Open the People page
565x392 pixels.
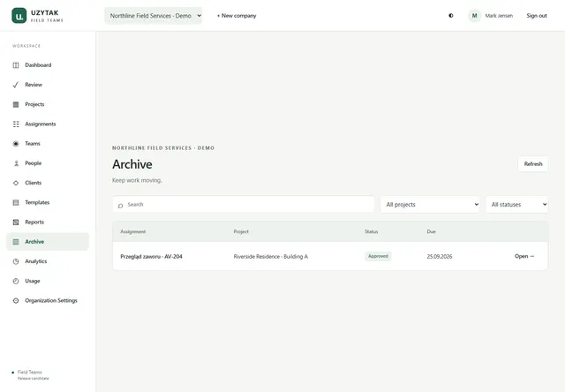pos(48,163)
